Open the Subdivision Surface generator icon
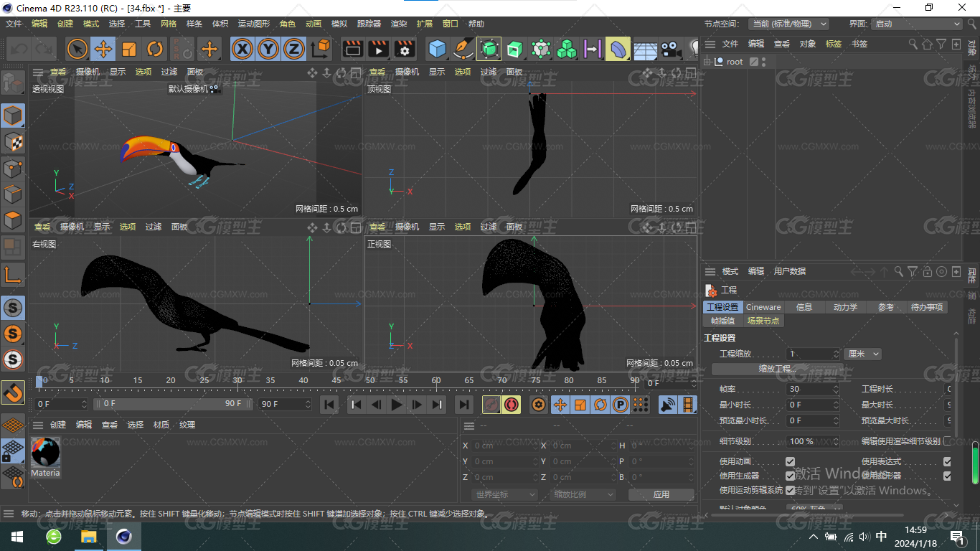 click(x=489, y=49)
